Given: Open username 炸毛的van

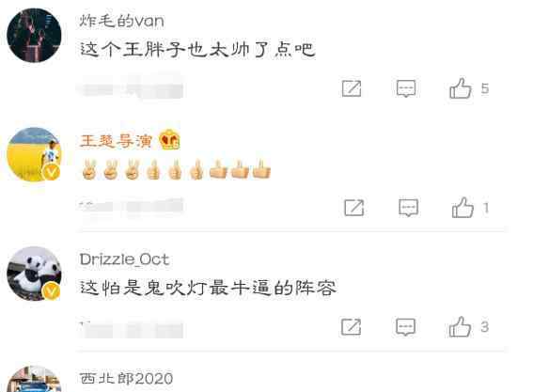Looking at the screenshot, I should (x=121, y=21).
